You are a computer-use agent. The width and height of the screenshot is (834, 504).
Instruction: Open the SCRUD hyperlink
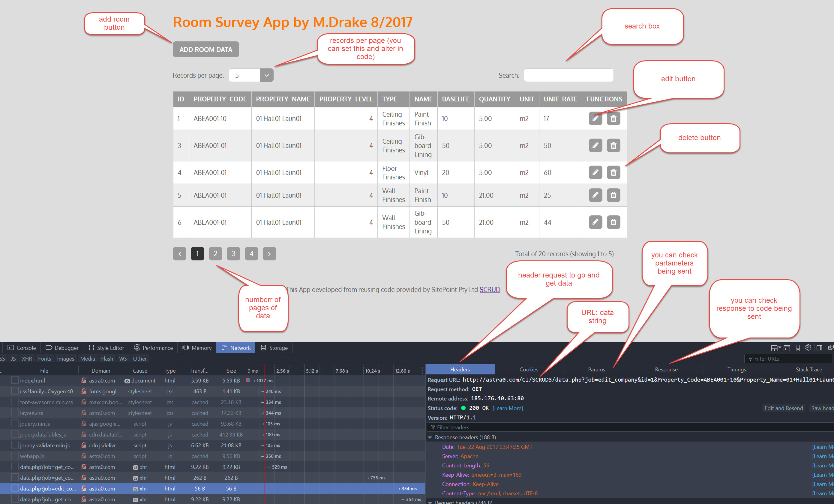pos(489,289)
